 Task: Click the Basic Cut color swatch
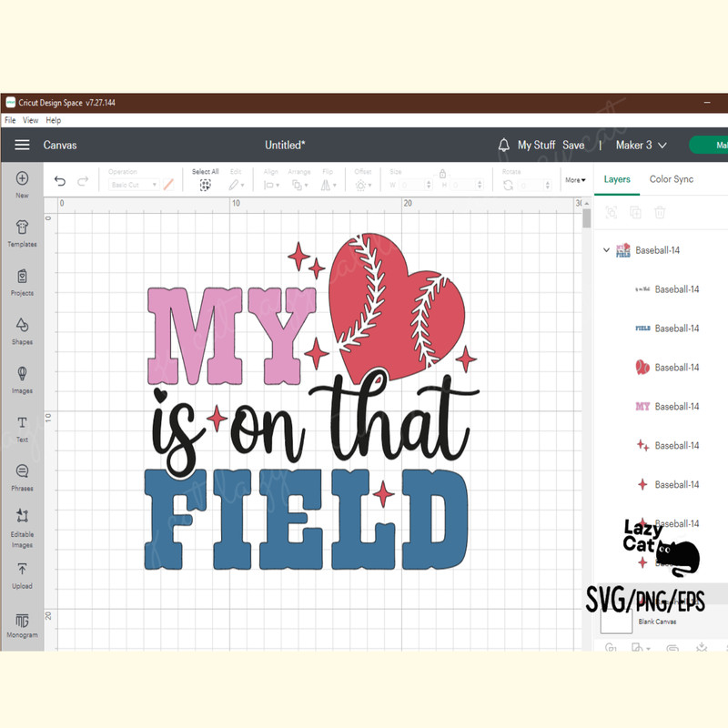167,184
